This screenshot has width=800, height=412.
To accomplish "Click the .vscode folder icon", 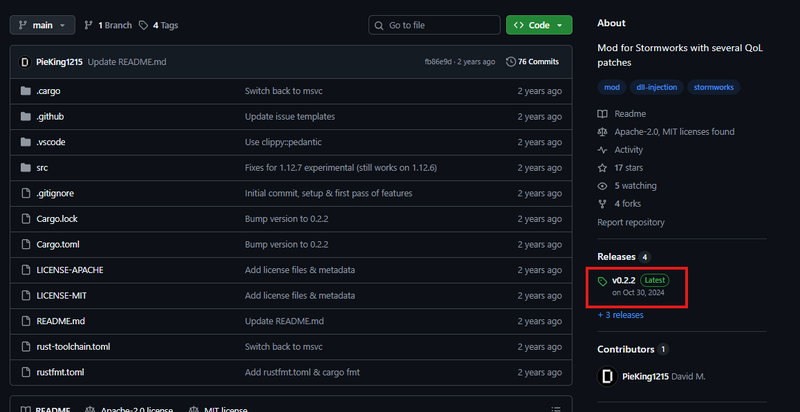I will click(26, 142).
